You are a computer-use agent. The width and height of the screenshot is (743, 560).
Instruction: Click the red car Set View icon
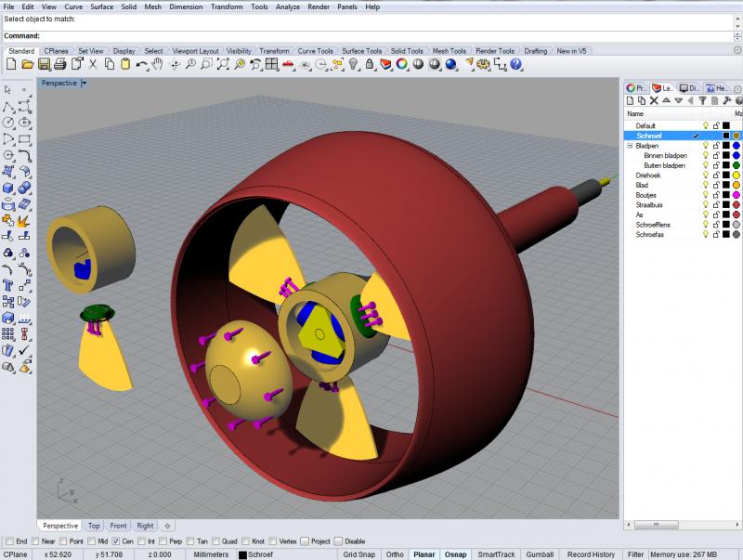coord(288,64)
